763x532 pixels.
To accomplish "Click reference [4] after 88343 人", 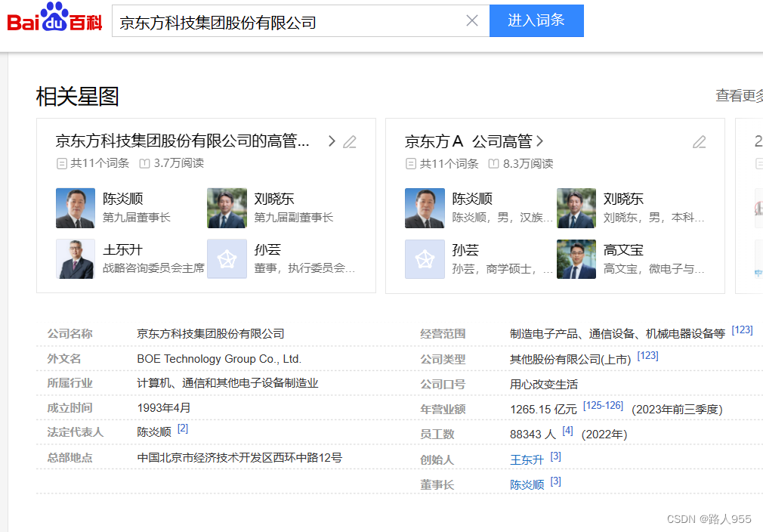I will click(567, 431).
